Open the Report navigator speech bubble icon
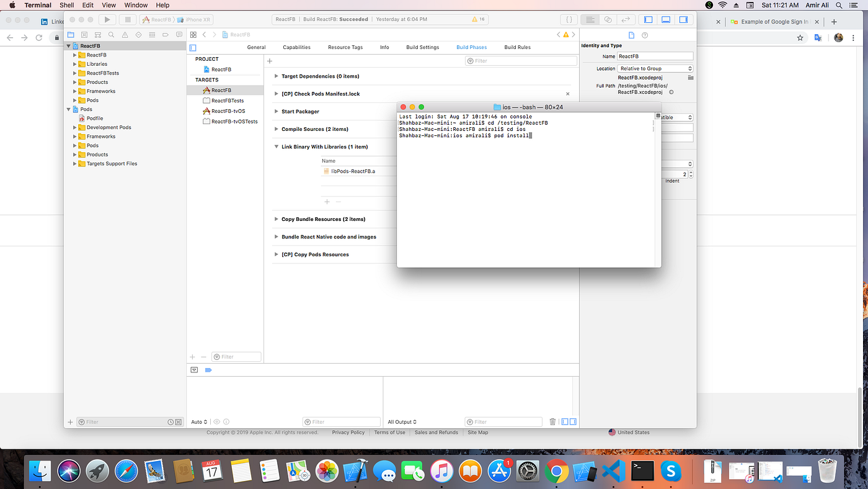The width and height of the screenshot is (868, 489). (x=179, y=35)
